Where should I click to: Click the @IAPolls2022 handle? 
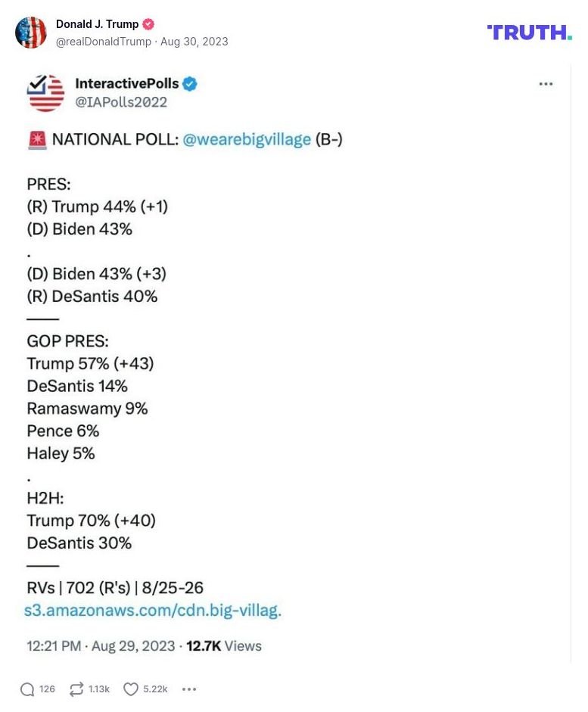(120, 102)
